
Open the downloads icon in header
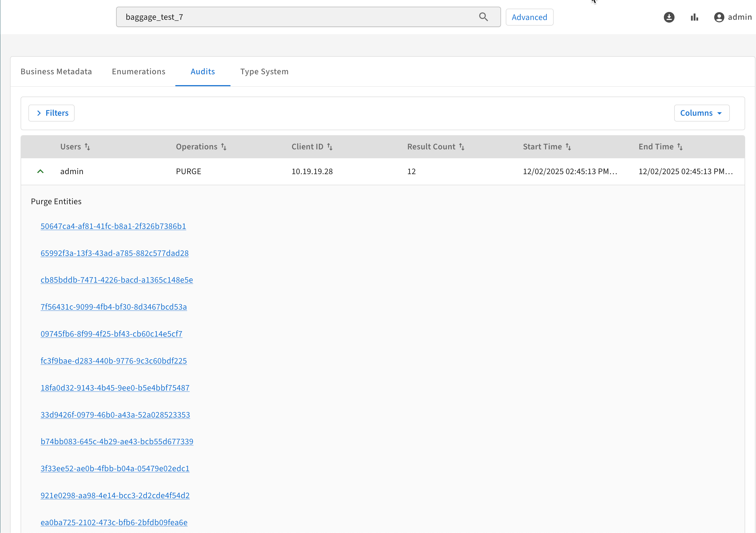click(669, 17)
